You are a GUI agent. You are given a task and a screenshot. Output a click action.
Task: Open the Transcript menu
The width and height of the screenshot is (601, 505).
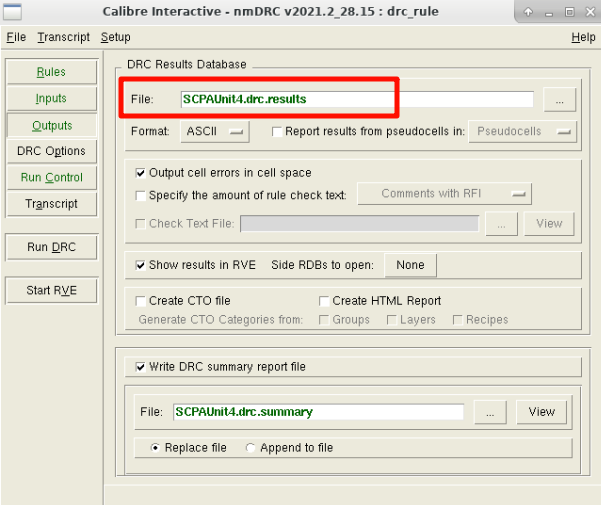64,37
